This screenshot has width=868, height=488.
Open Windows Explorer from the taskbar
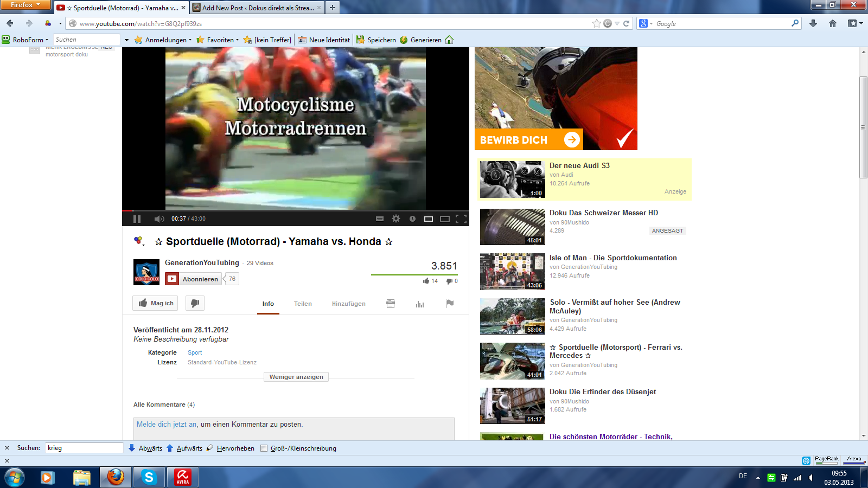82,477
